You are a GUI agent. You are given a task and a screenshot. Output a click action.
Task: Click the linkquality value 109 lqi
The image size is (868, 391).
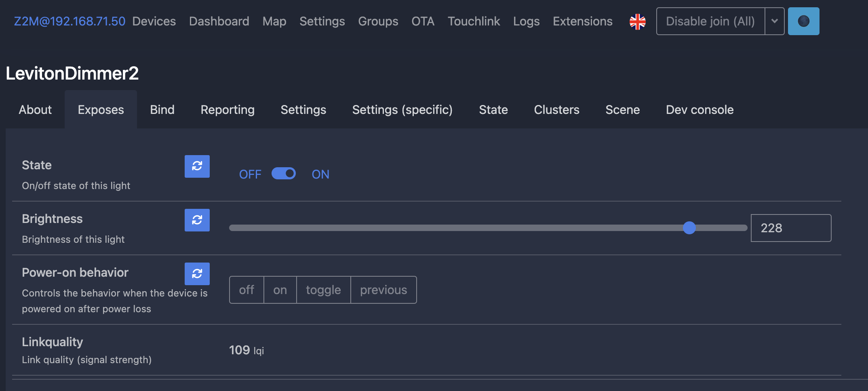[246, 350]
